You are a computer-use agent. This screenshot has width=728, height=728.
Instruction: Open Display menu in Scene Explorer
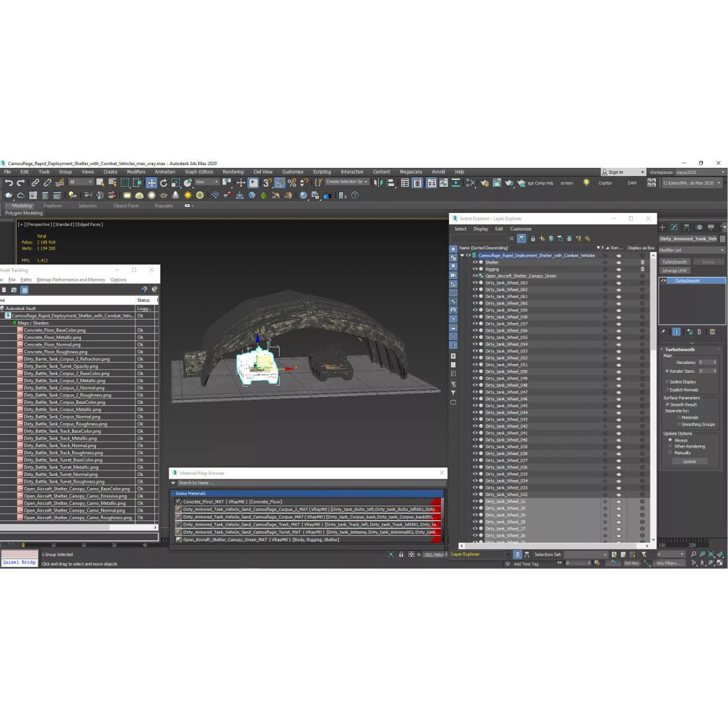click(481, 229)
